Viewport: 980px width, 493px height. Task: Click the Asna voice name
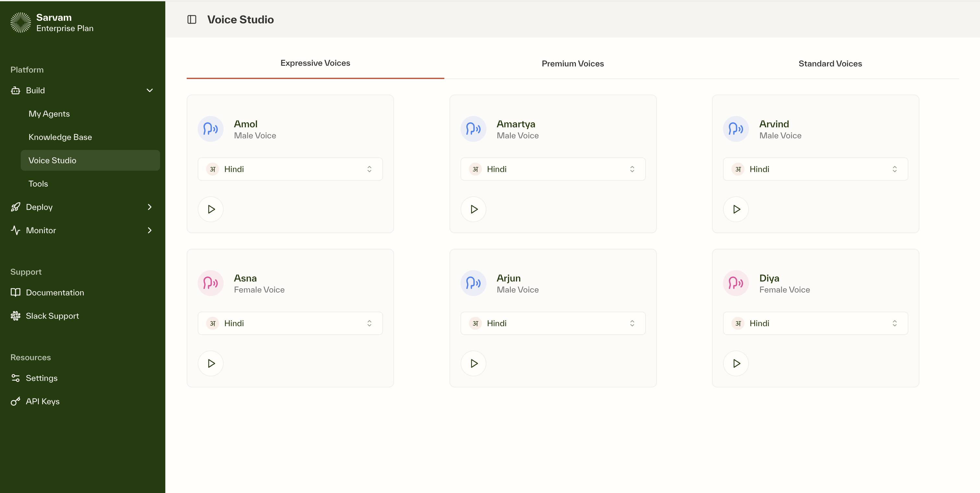[x=245, y=278]
